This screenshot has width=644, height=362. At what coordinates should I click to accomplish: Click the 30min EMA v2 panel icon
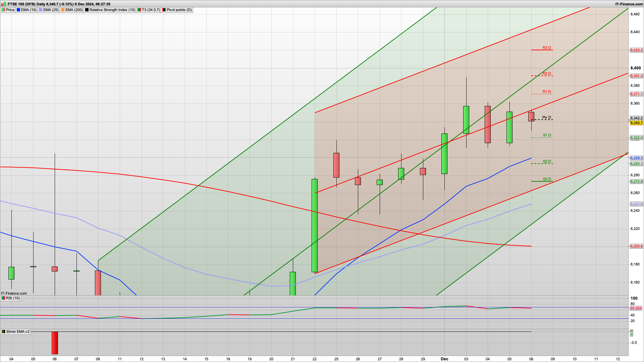[x=3, y=332]
